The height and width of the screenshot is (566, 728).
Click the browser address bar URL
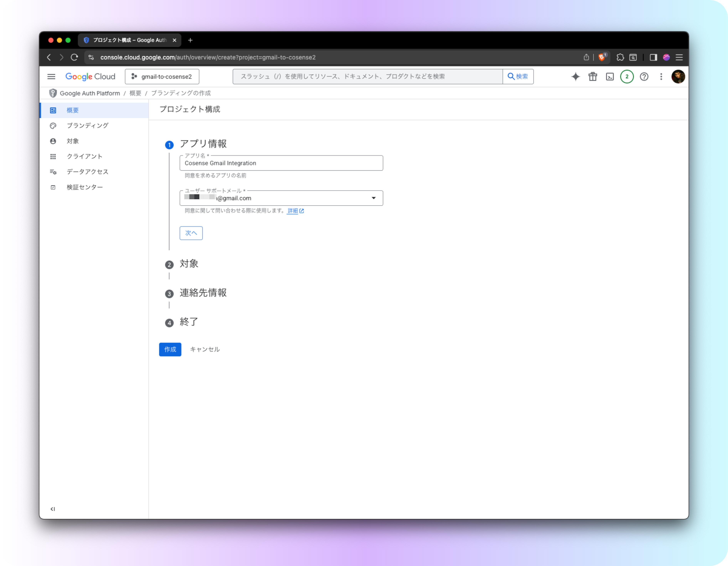(208, 57)
